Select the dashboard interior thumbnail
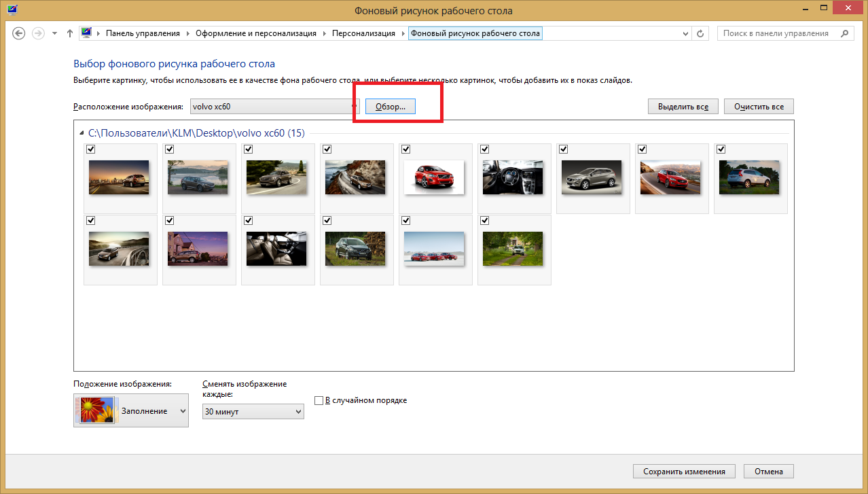Viewport: 868px width, 494px height. click(512, 177)
